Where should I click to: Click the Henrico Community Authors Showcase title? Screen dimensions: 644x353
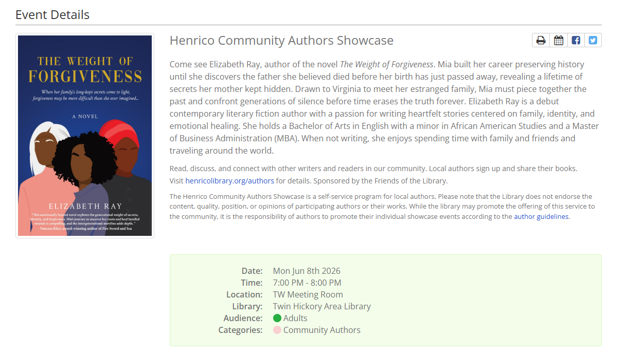click(281, 41)
